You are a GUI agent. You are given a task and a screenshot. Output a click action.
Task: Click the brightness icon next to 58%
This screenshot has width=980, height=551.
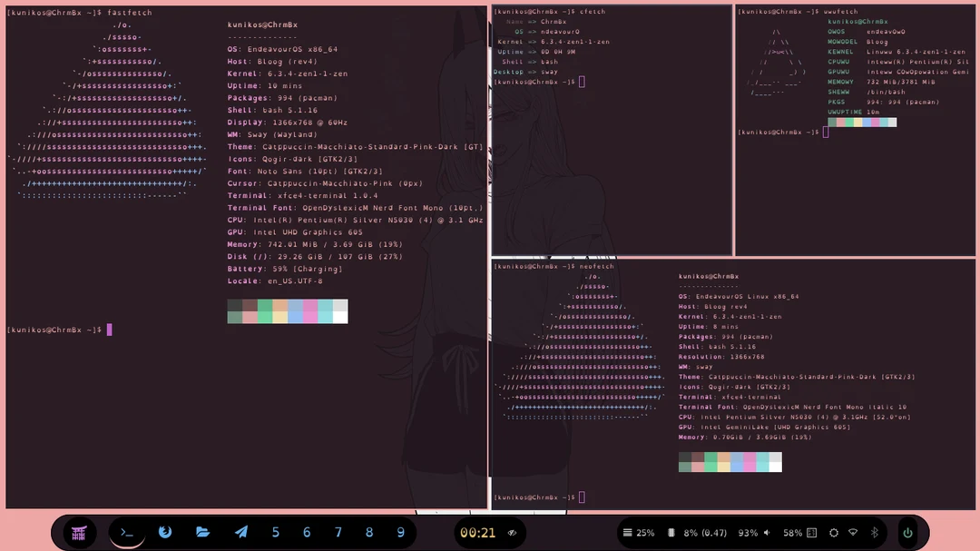810,533
